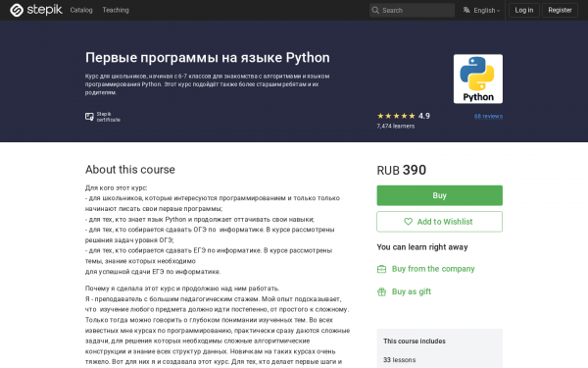Click the RUB 390 price
This screenshot has width=588, height=368.
401,170
